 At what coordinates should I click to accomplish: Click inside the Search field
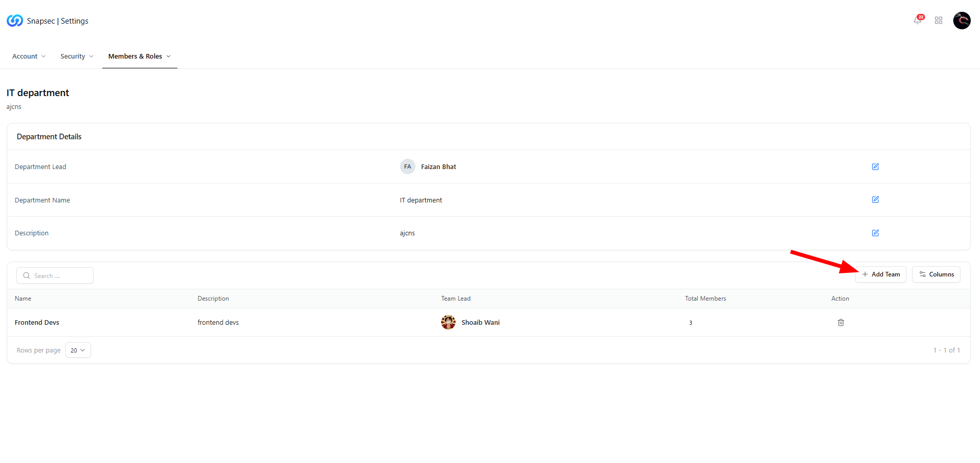[55, 275]
